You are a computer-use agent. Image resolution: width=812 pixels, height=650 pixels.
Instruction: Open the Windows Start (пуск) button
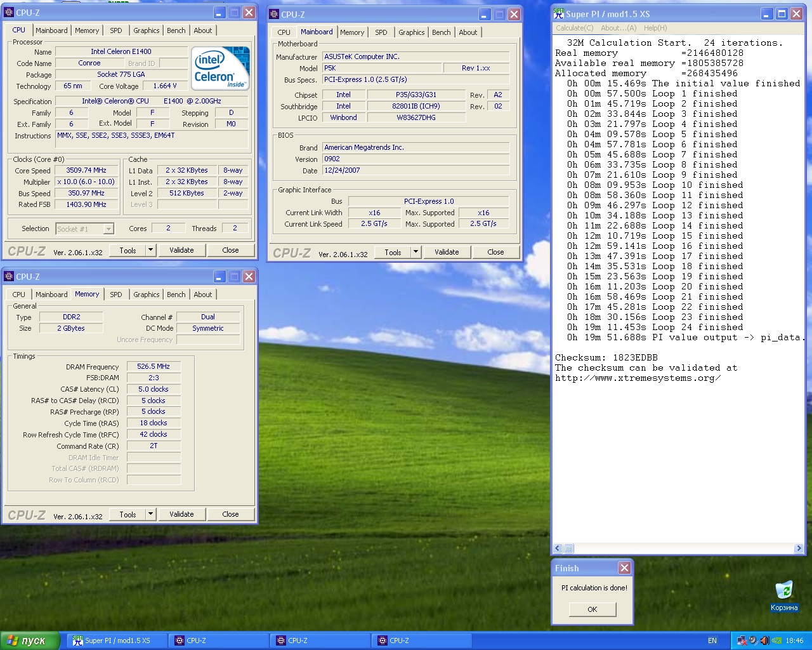(30, 640)
